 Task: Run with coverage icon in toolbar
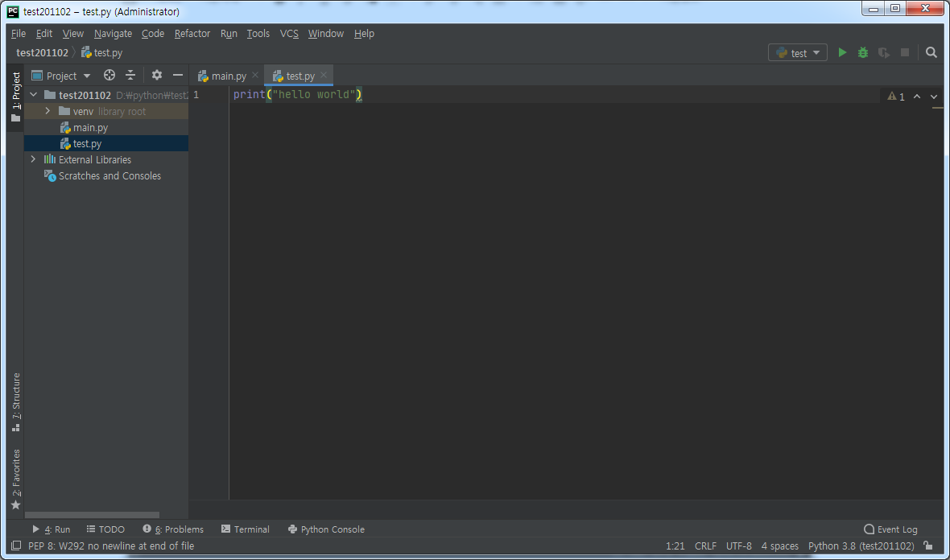tap(884, 52)
